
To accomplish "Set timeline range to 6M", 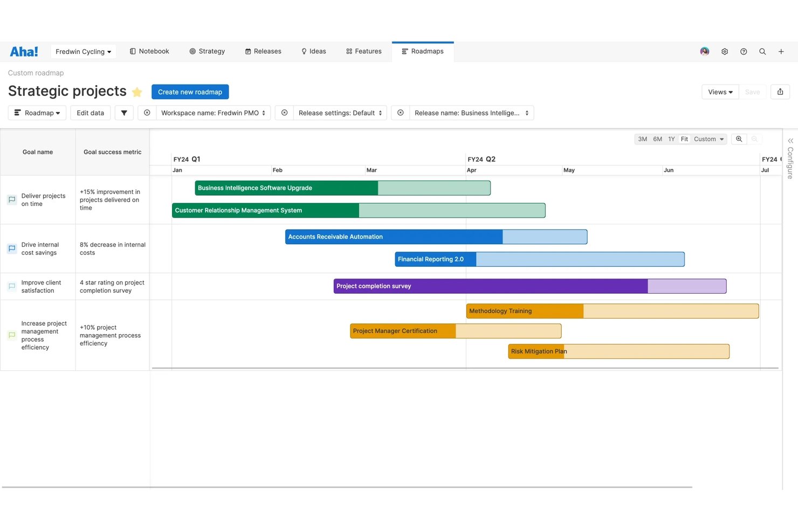I will pyautogui.click(x=658, y=139).
